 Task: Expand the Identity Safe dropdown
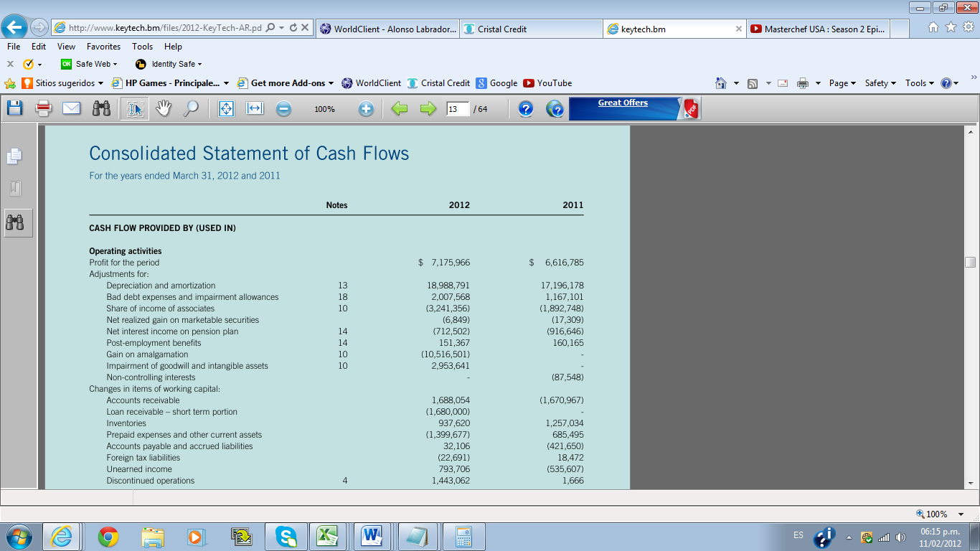(176, 64)
